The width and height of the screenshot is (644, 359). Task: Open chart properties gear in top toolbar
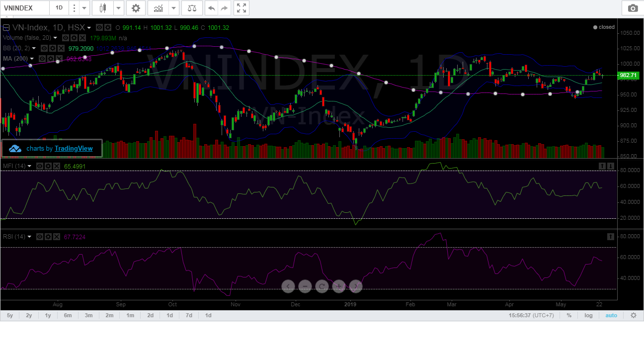click(x=136, y=8)
